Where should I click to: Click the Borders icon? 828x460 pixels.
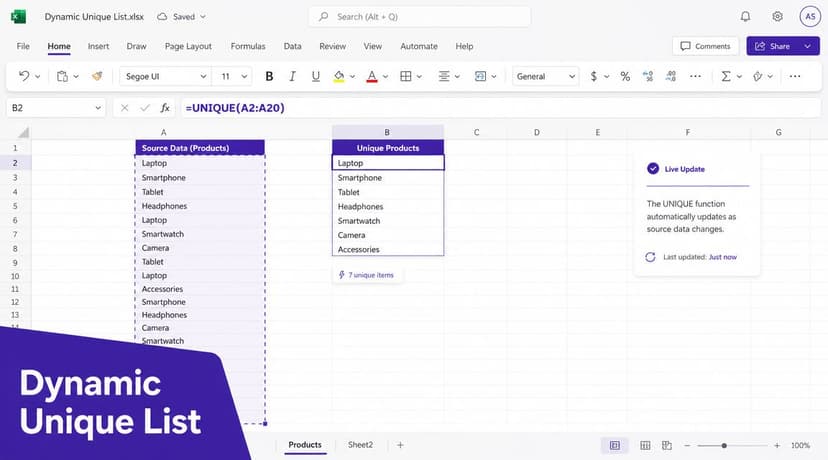pyautogui.click(x=406, y=76)
